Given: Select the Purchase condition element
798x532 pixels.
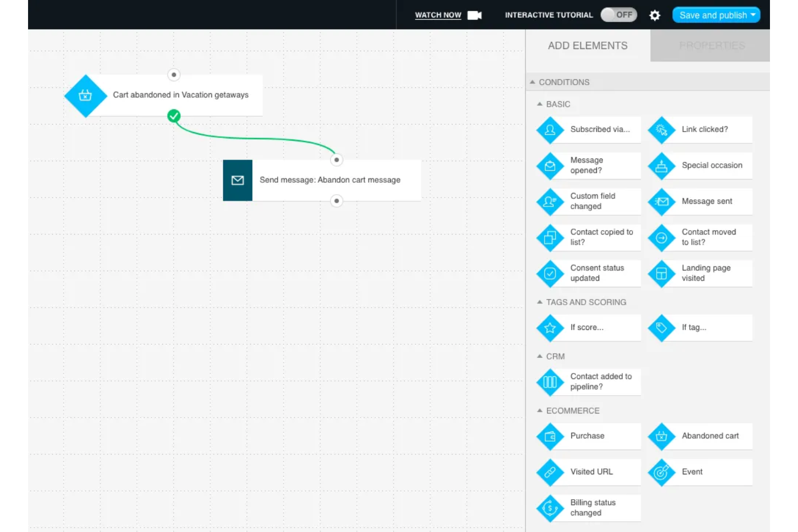Looking at the screenshot, I should pos(588,437).
